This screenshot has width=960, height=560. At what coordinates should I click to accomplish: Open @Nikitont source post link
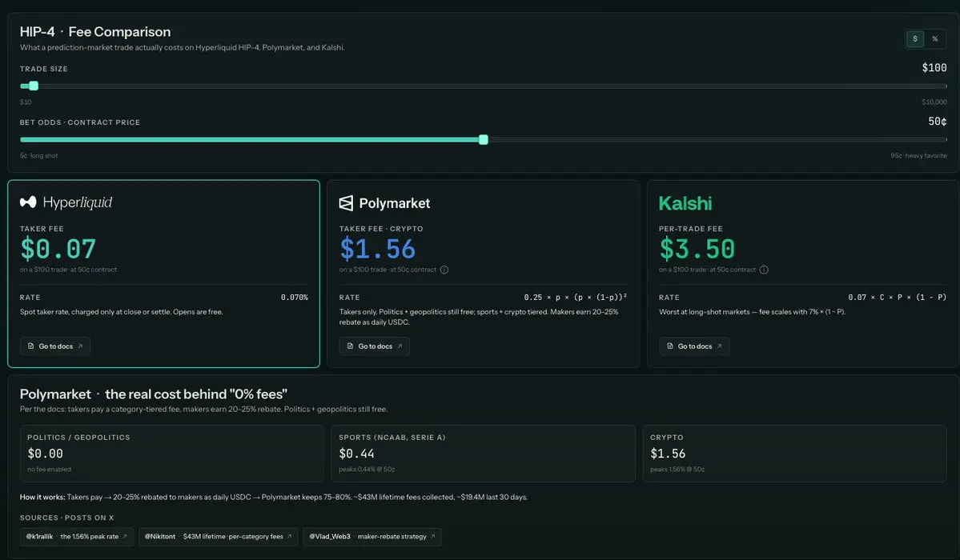pyautogui.click(x=218, y=537)
